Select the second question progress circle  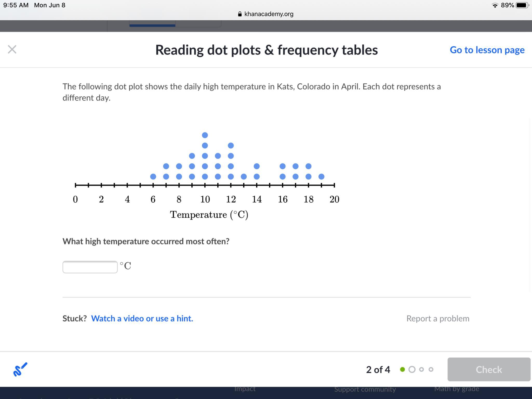click(x=412, y=369)
